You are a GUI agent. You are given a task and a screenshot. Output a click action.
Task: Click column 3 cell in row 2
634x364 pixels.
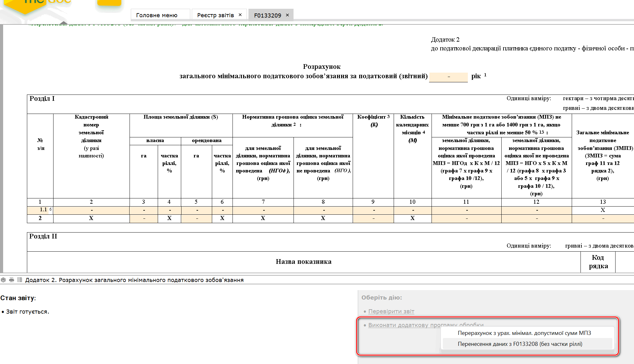(144, 218)
